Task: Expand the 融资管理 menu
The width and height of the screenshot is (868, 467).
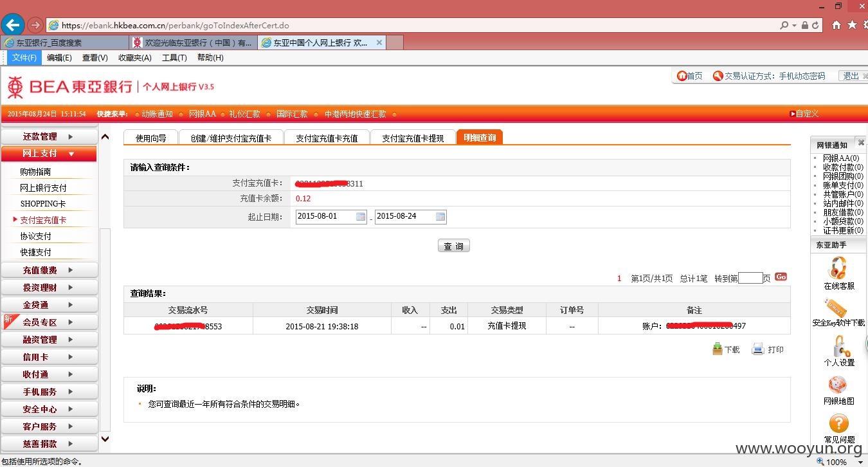Action: (x=49, y=340)
